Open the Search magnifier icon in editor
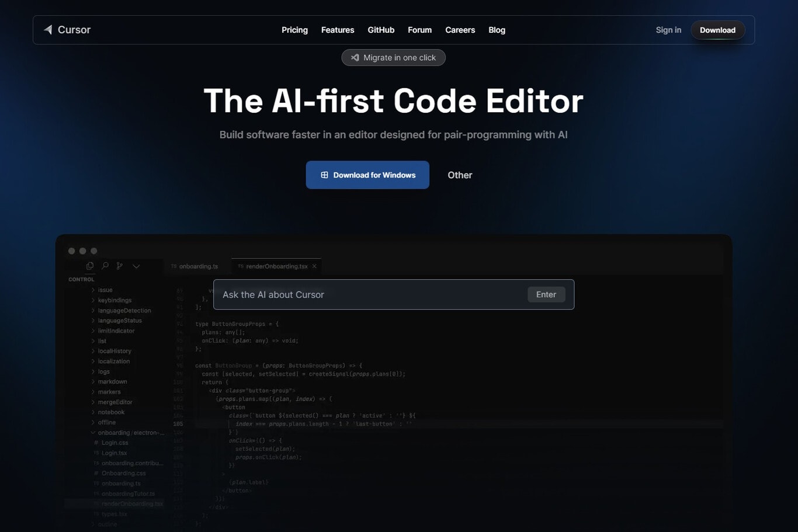The image size is (798, 532). (105, 266)
